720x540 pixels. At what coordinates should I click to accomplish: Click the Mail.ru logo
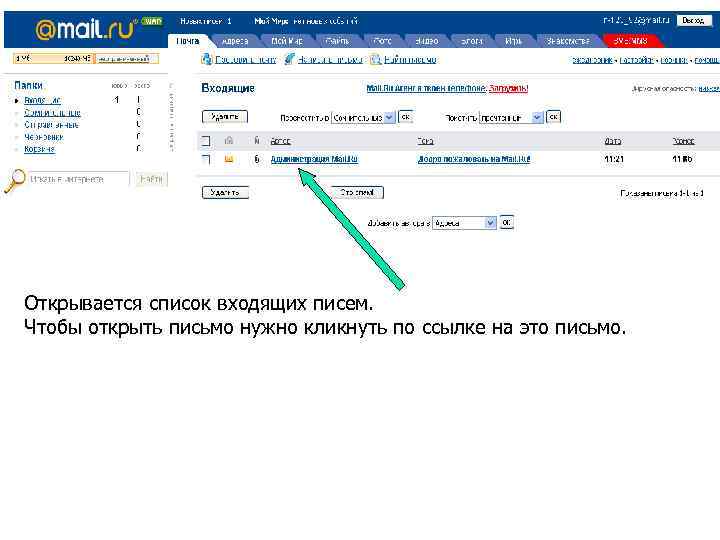coord(84,29)
